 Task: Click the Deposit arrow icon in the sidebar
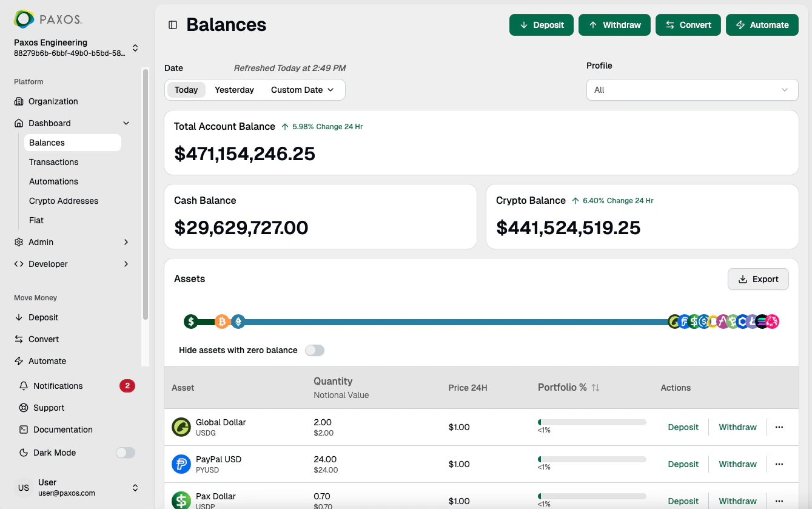(19, 317)
